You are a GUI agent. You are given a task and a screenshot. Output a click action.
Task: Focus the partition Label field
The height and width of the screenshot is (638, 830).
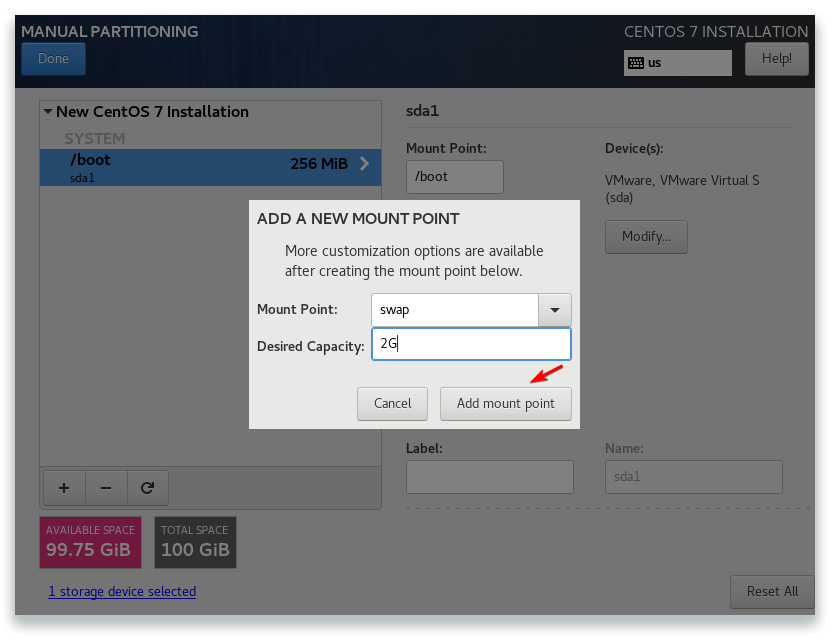490,477
